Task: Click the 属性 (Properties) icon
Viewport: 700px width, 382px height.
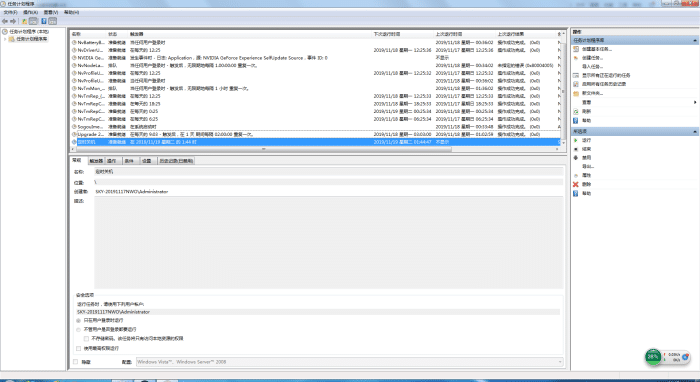Action: [x=576, y=175]
